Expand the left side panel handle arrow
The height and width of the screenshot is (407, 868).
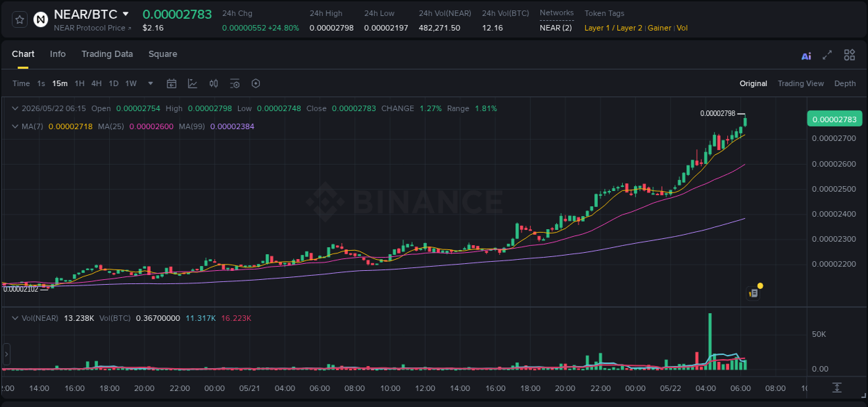point(6,354)
